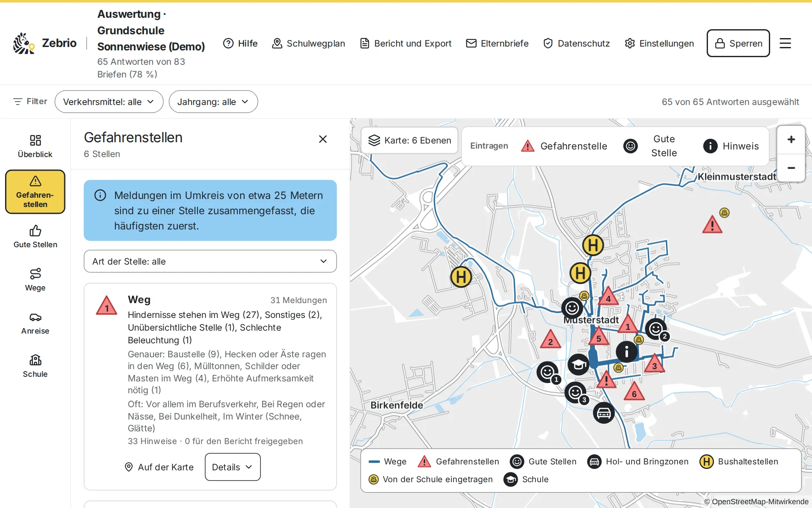Expand the Verkehrsmittel: alle dropdown
The image size is (812, 508).
tap(109, 102)
